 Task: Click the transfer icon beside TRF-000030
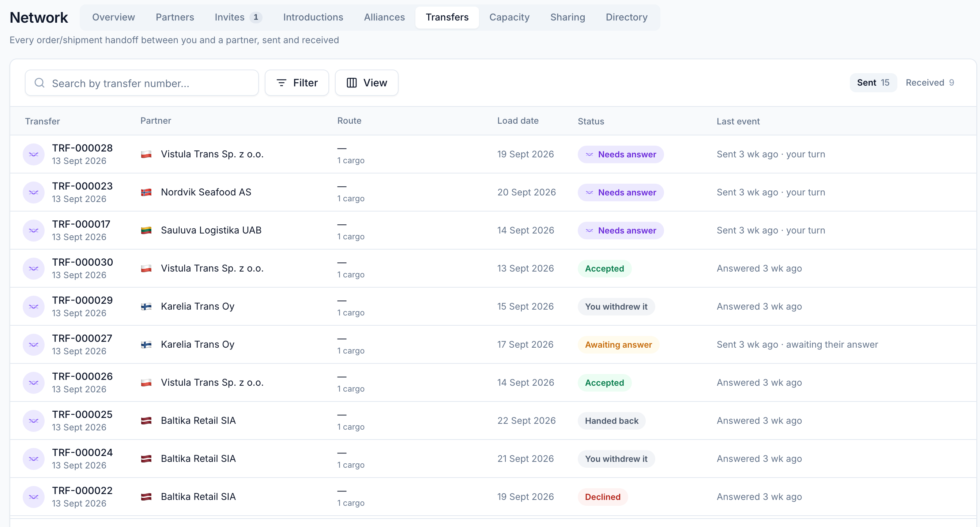coord(34,269)
